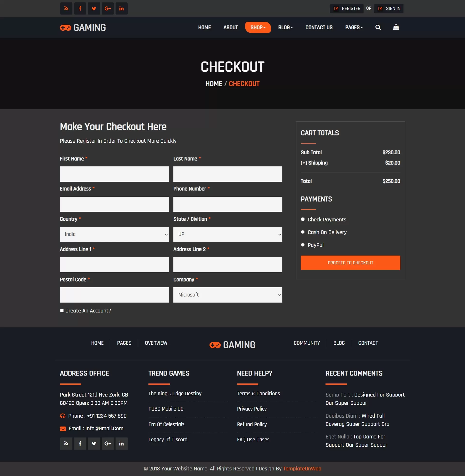Click the headset phone icon in footer

click(63, 416)
